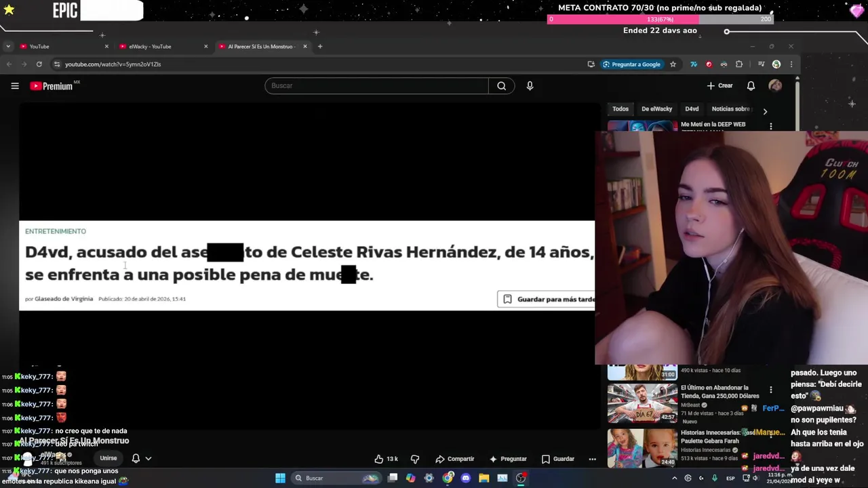Open the taskbar clock showing 11:16 p. m.
The image size is (868, 488).
779,478
